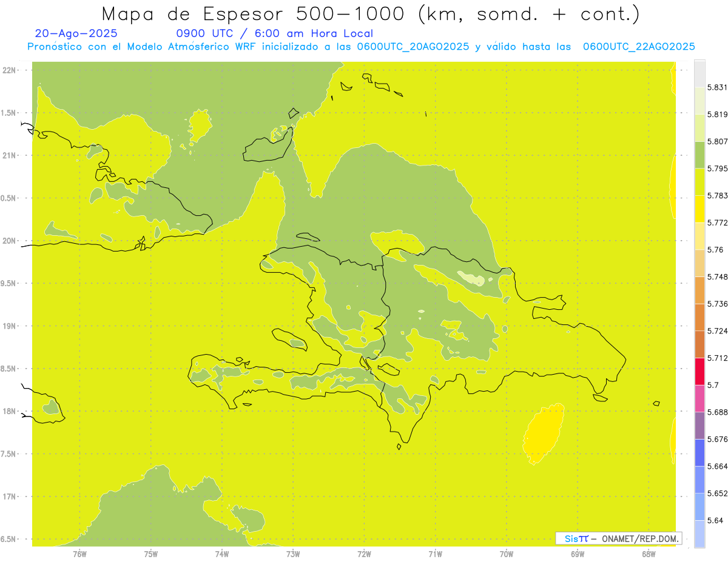Click the "ONAMET/REP.DOM." credit label
The image size is (728, 562).
639,538
